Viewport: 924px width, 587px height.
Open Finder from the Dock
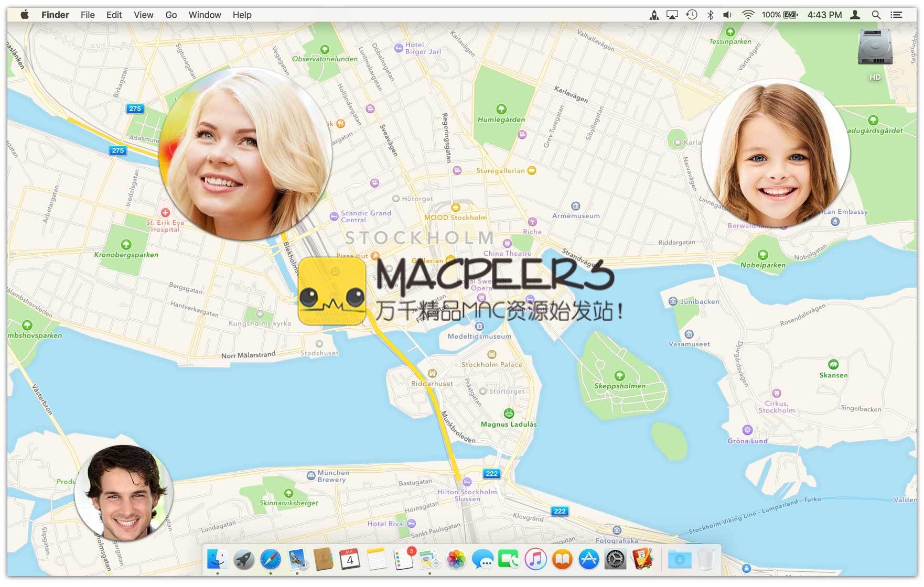point(217,559)
